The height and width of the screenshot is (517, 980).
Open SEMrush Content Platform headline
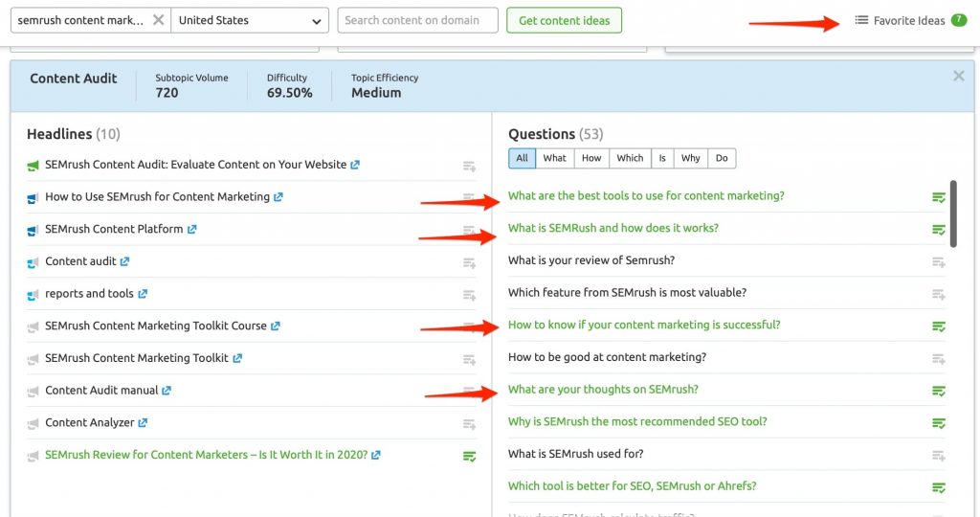click(114, 229)
